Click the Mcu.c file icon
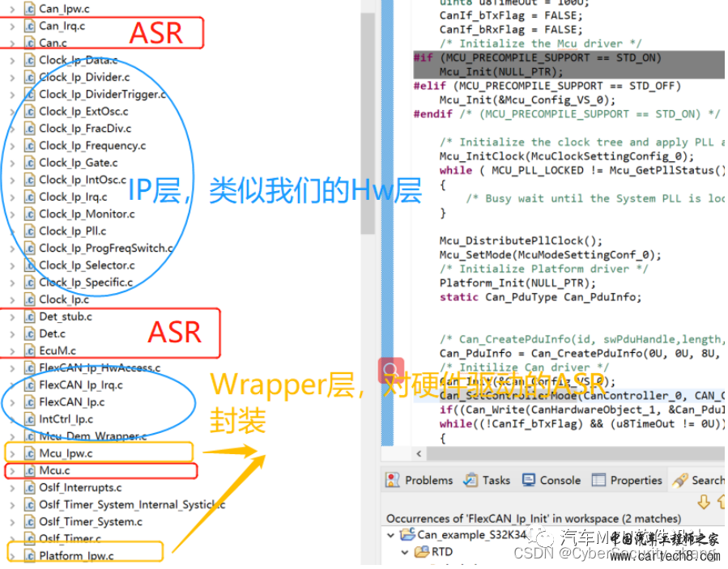Image resolution: width=728 pixels, height=569 pixels. pos(30,470)
